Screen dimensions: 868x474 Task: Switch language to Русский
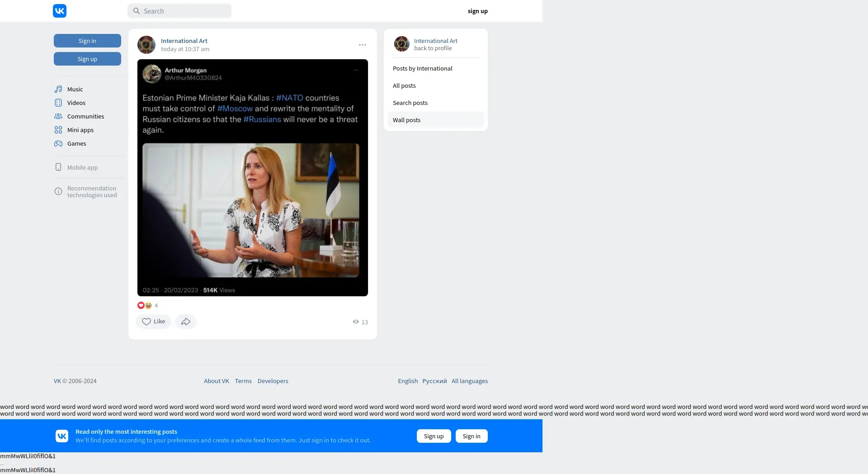[434, 381]
